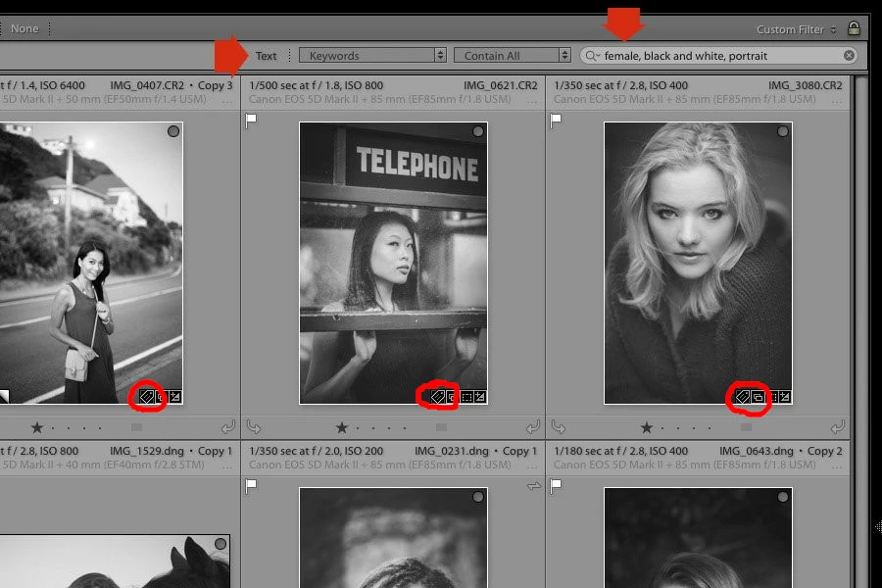Rotate IMG_3080.CR2 clockwise with right arrow

[x=838, y=427]
